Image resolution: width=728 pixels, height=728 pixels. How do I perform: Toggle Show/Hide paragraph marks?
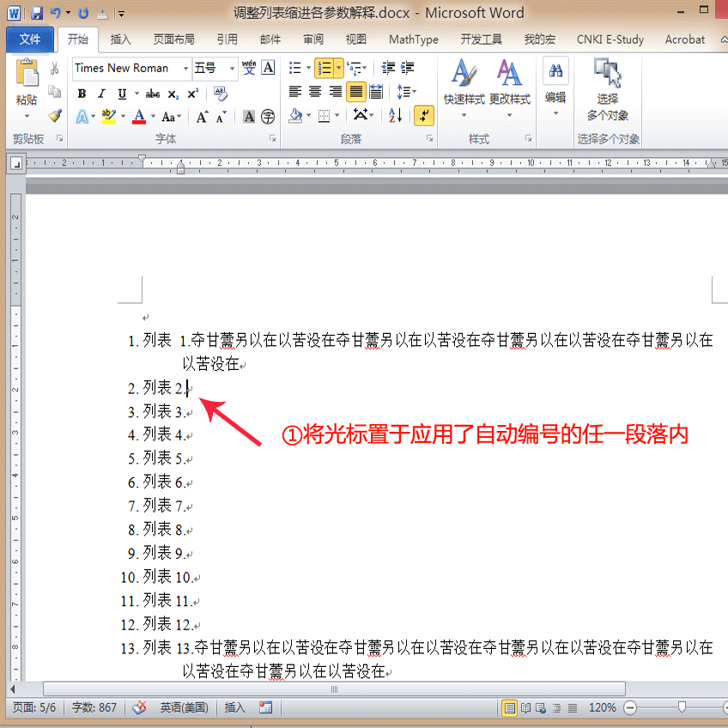point(424,116)
